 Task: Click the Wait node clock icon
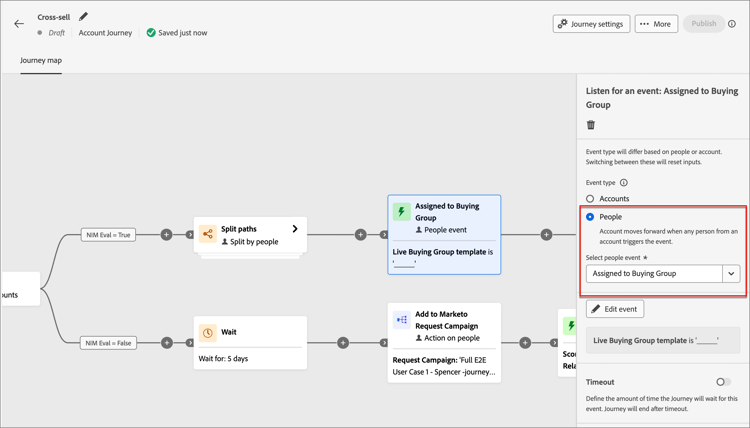[208, 333]
